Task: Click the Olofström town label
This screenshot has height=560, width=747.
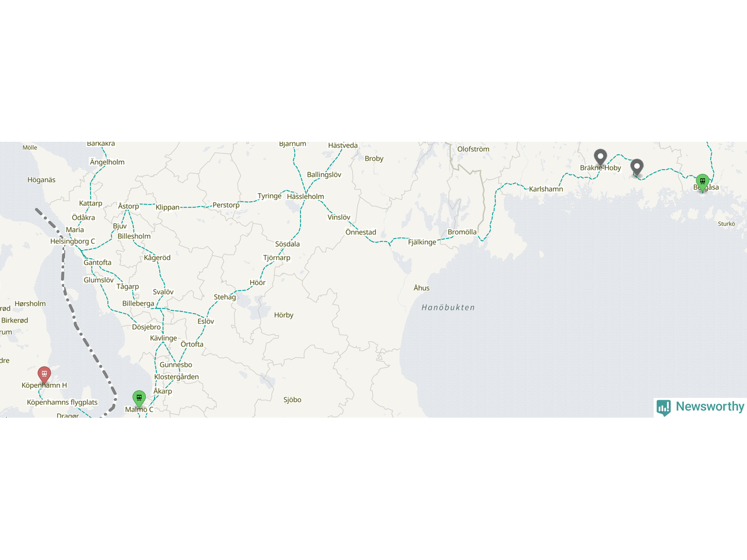Action: (x=473, y=149)
